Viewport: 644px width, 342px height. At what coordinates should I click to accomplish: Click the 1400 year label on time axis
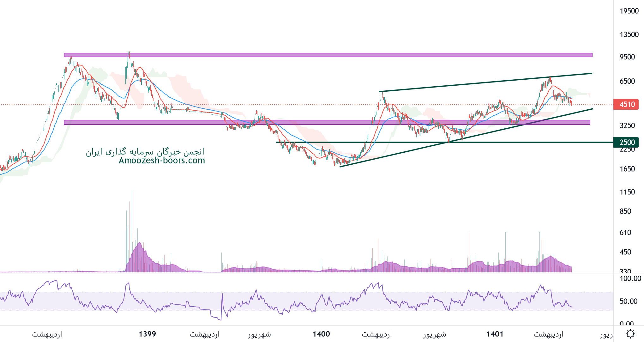coord(321,334)
